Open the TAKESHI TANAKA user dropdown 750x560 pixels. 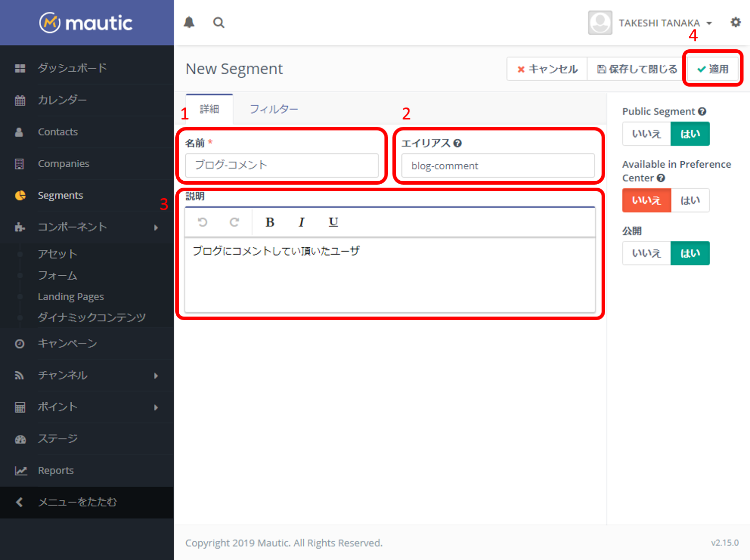pyautogui.click(x=659, y=23)
